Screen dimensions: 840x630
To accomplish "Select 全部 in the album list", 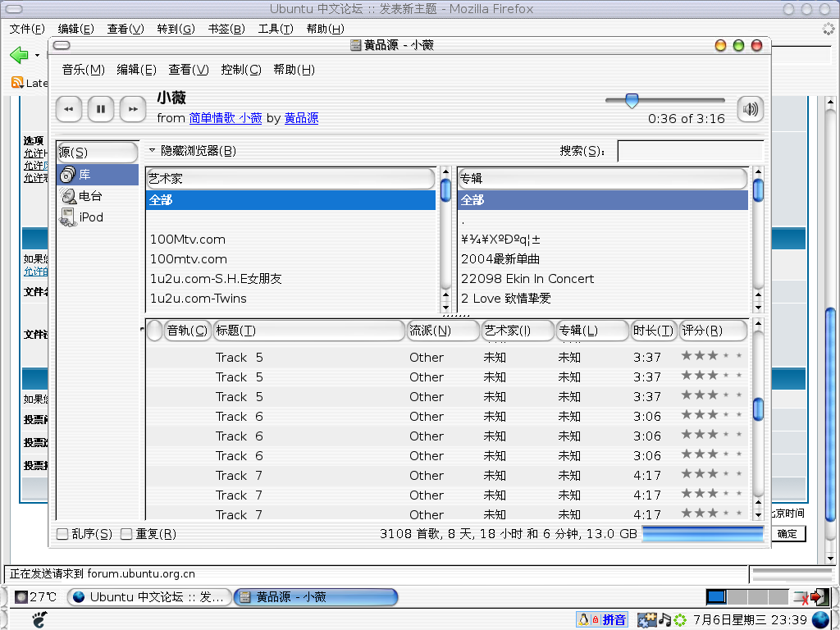I will (x=603, y=200).
